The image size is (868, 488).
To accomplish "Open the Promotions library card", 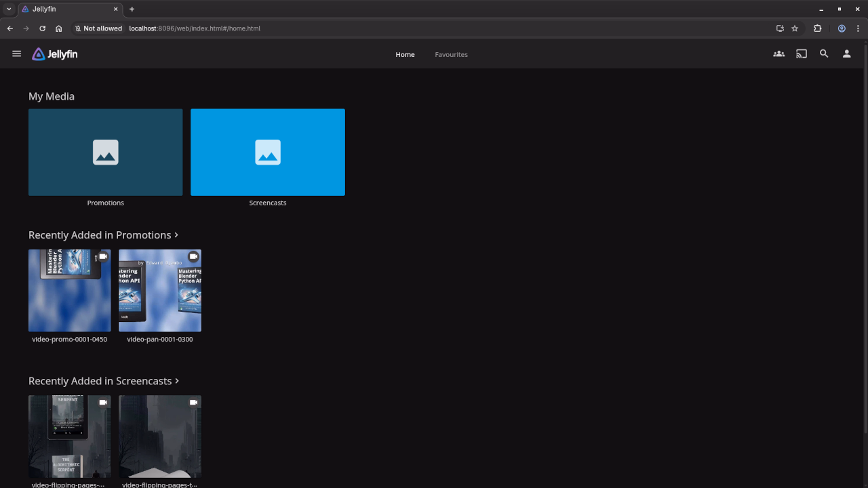I will (x=106, y=152).
